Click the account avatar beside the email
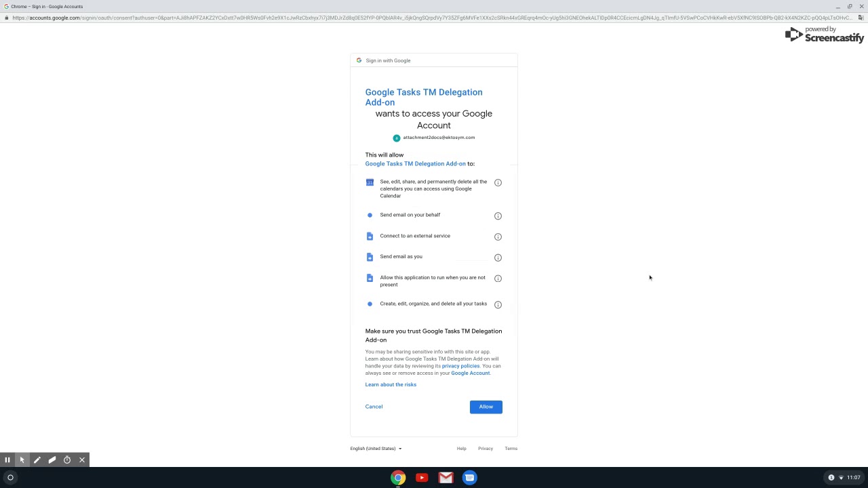 (x=397, y=138)
